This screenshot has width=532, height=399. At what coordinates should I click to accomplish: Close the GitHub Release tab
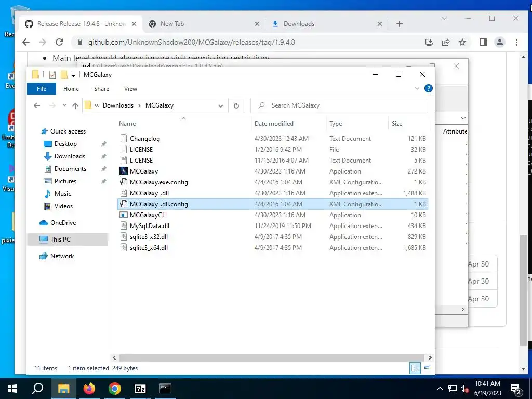point(134,24)
